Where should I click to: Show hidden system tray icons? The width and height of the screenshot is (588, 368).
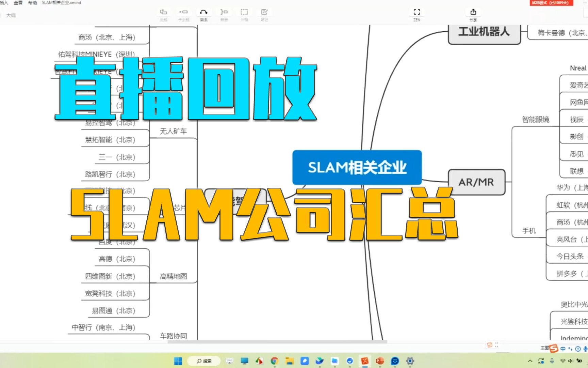pyautogui.click(x=530, y=361)
